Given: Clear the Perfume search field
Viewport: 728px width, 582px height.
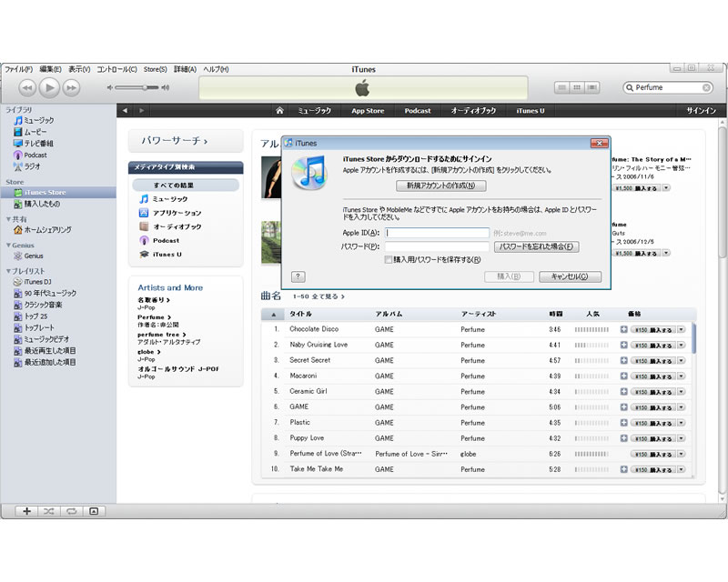Looking at the screenshot, I should pos(706,87).
